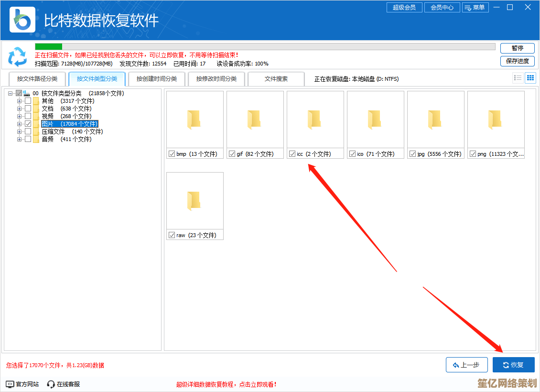Open the 文件搜索 tab

click(276, 79)
